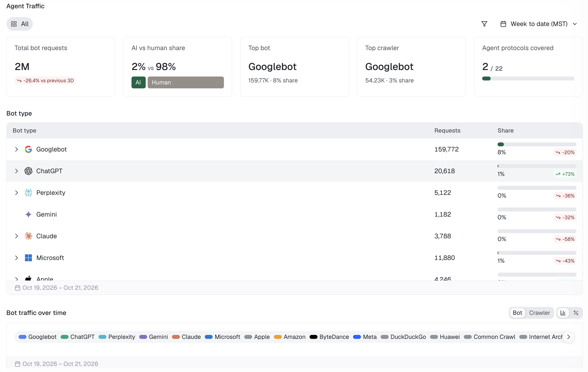Click the ChatGPT logo icon
Viewport: 588px width, 372px height.
(x=28, y=171)
